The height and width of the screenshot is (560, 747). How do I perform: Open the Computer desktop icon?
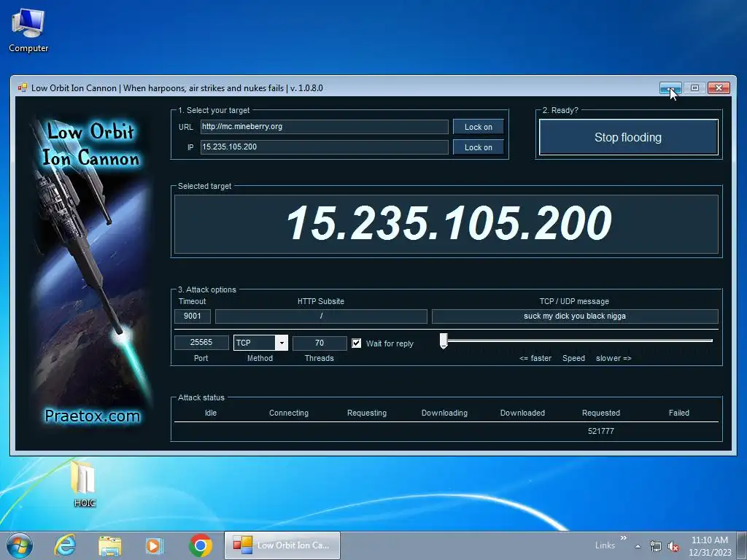(28, 30)
